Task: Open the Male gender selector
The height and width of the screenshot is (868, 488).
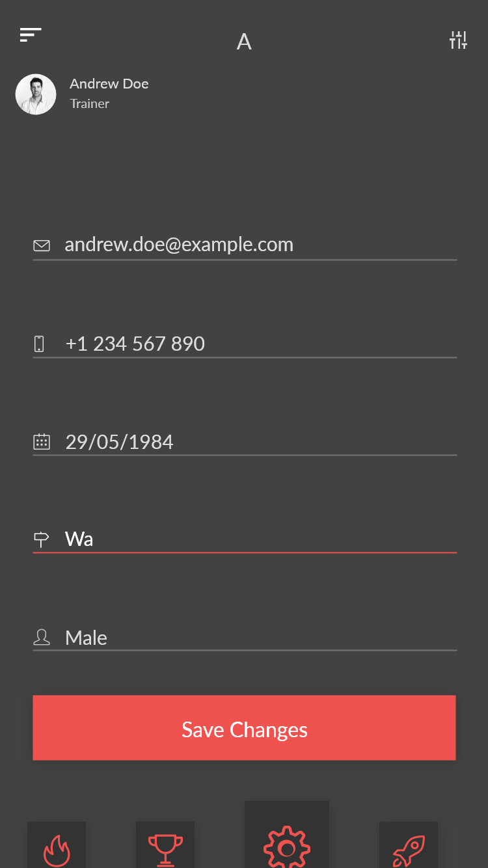Action: pyautogui.click(x=245, y=637)
